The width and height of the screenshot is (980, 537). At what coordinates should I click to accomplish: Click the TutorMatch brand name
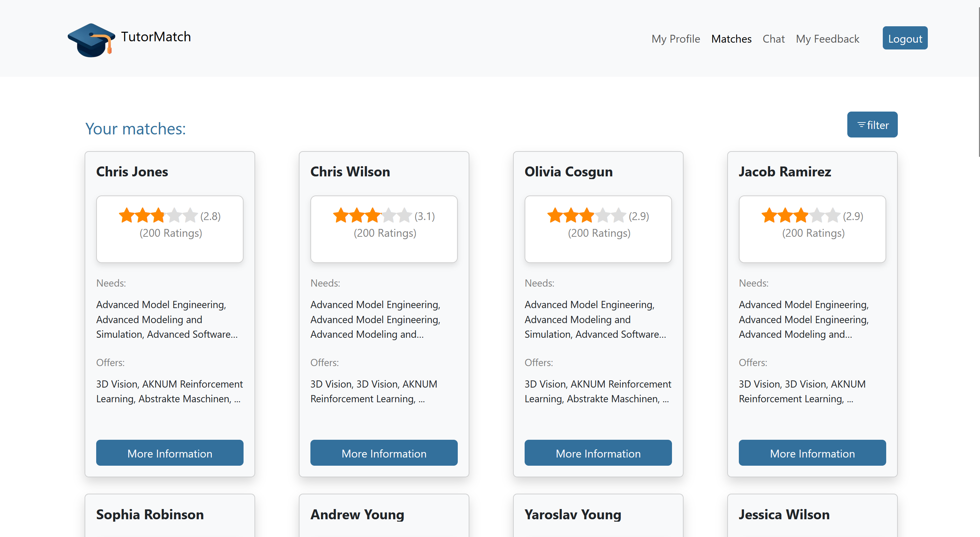pos(156,37)
